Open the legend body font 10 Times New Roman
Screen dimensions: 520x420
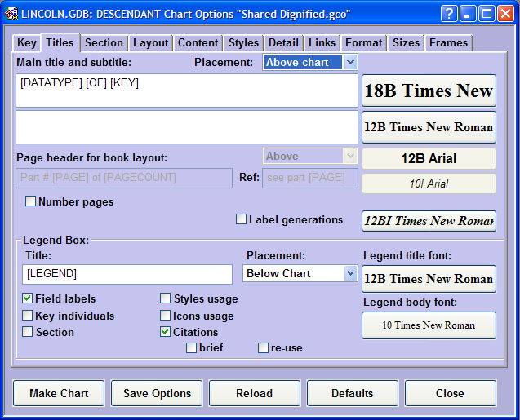[x=429, y=325]
